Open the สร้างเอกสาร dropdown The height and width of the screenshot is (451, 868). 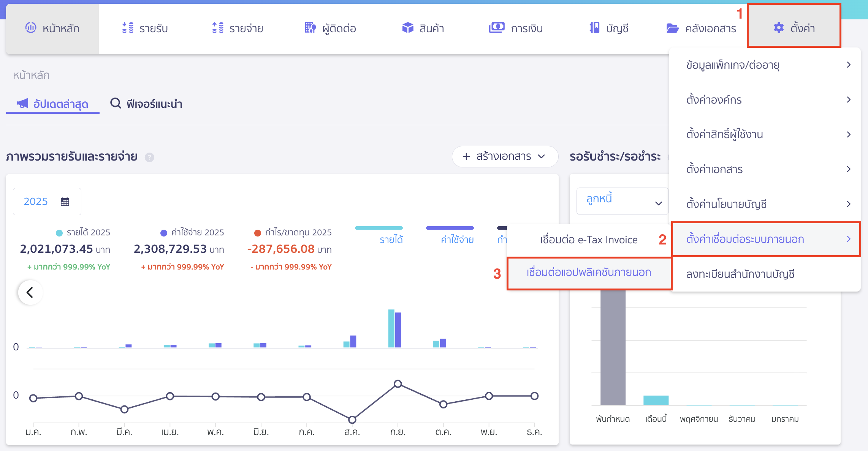click(x=505, y=156)
